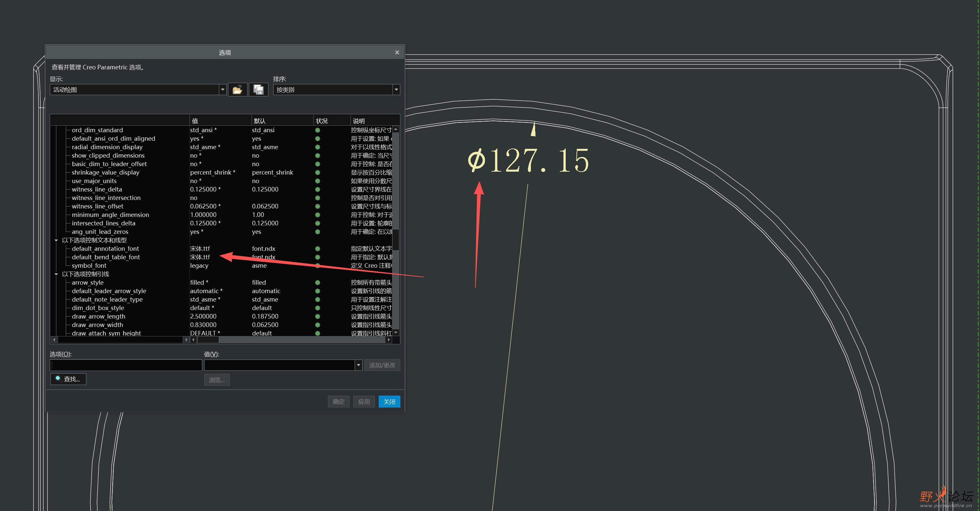Click status icon for default_annotation_font row
The width and height of the screenshot is (980, 511).
click(317, 248)
